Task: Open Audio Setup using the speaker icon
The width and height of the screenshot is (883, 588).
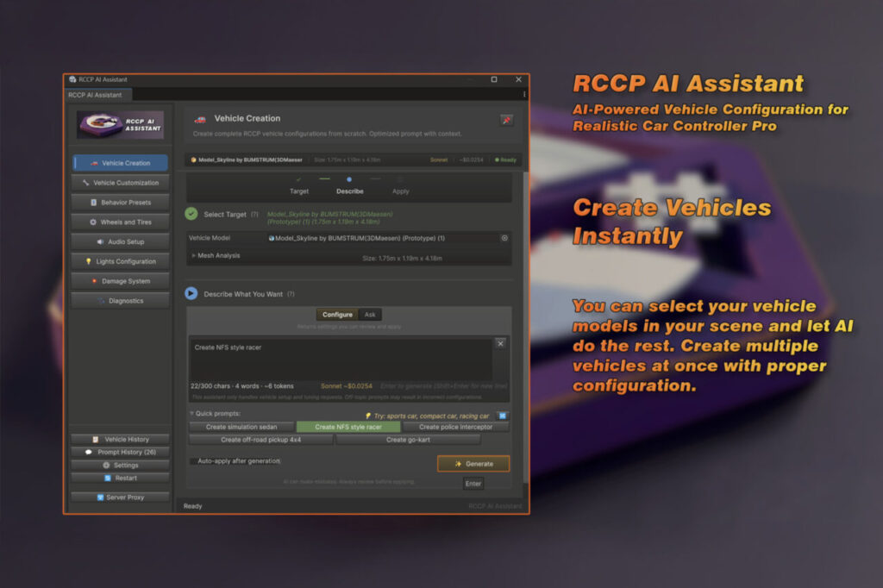Action: [x=100, y=241]
